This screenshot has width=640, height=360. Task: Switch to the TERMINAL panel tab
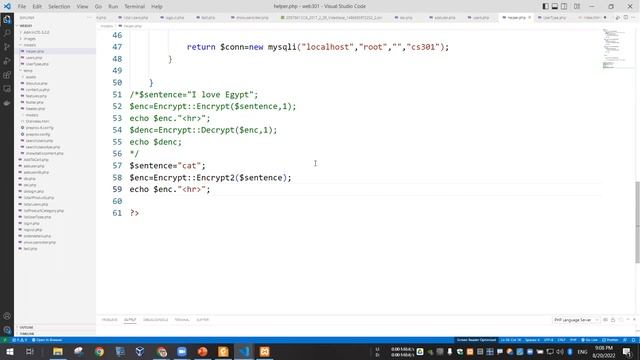182,320
